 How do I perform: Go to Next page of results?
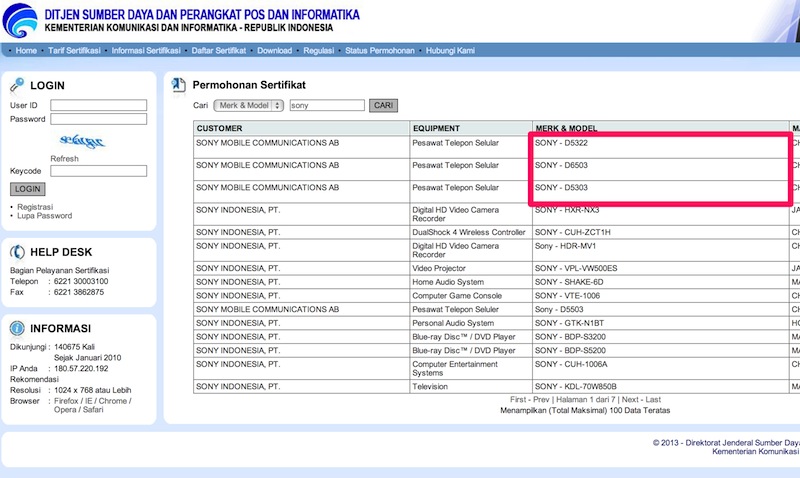(x=630, y=400)
